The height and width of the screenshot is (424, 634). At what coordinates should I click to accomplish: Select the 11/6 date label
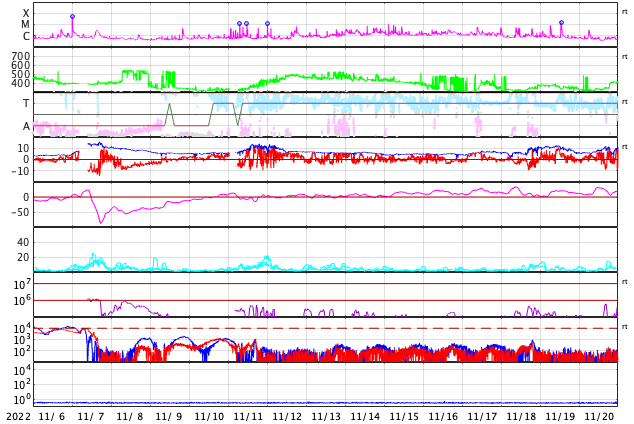coord(52,416)
